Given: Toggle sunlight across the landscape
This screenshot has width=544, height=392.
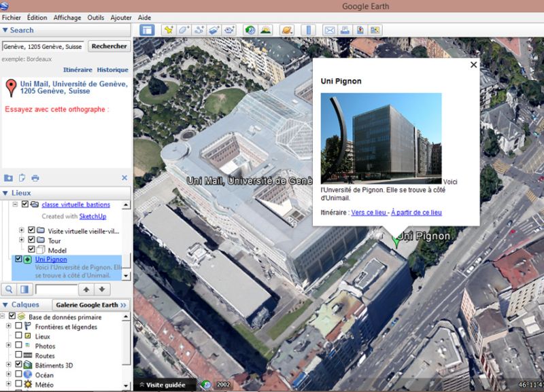Looking at the screenshot, I should tap(265, 30).
